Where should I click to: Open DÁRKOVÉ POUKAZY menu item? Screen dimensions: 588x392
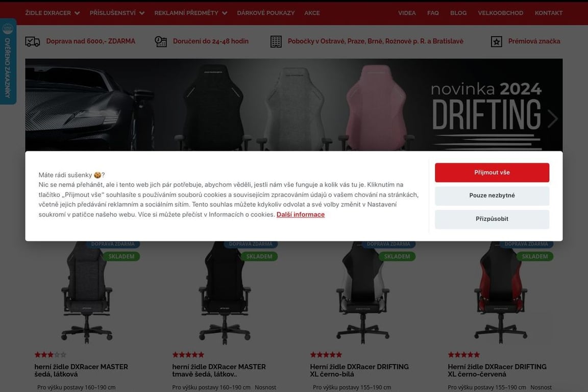pos(266,13)
